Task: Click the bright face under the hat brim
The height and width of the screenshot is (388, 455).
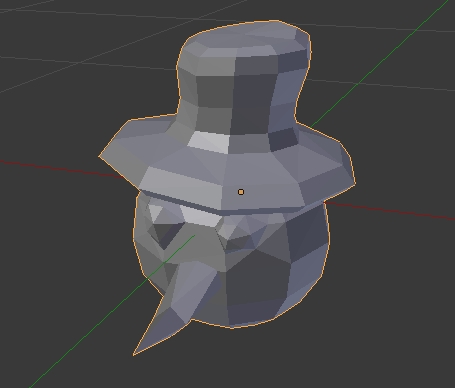Action: (x=200, y=216)
